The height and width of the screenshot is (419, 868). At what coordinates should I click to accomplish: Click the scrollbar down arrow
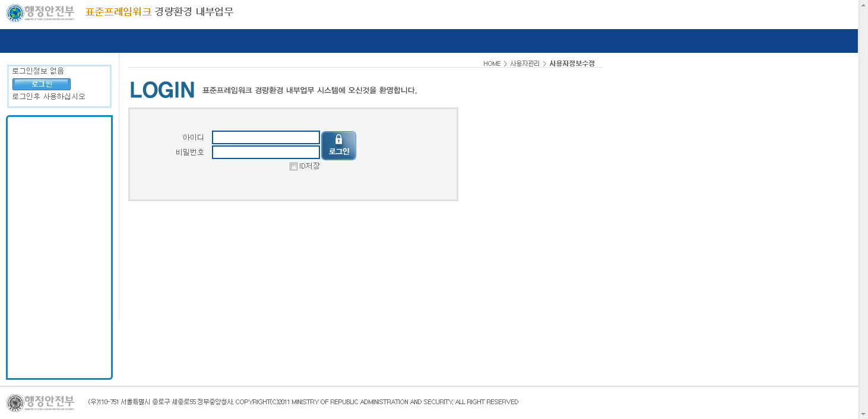pyautogui.click(x=863, y=414)
